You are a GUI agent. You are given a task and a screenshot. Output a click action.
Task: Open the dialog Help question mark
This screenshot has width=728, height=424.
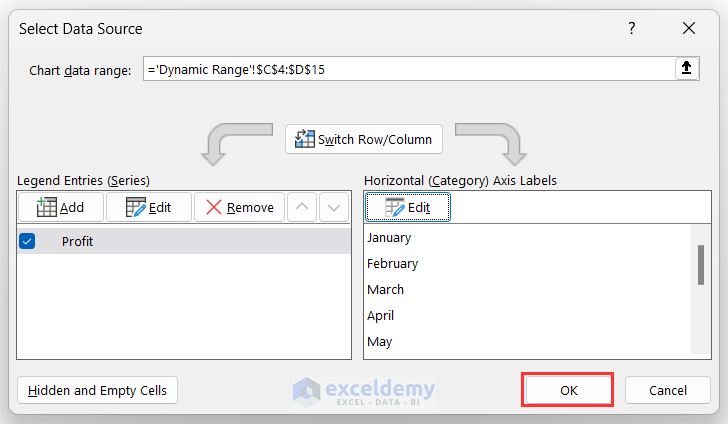pyautogui.click(x=631, y=29)
